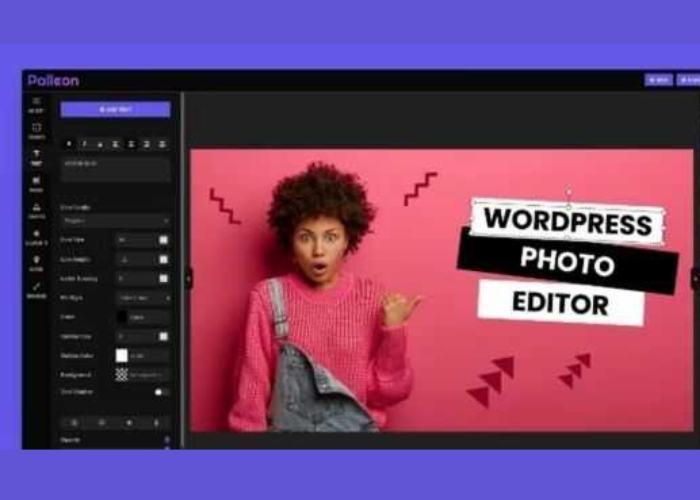Screen dimensions: 700x500
Task: Click third icon in bottom alignment row
Action: click(129, 423)
